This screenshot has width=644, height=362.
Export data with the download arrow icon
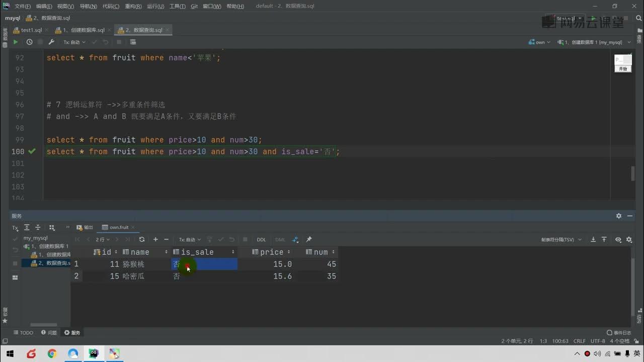tap(593, 240)
